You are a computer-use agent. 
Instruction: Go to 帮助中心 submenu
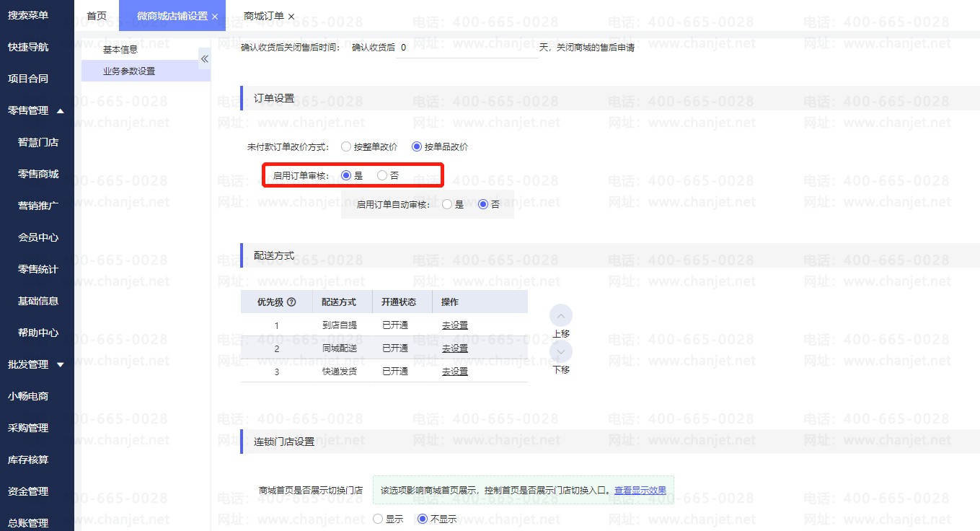[37, 333]
